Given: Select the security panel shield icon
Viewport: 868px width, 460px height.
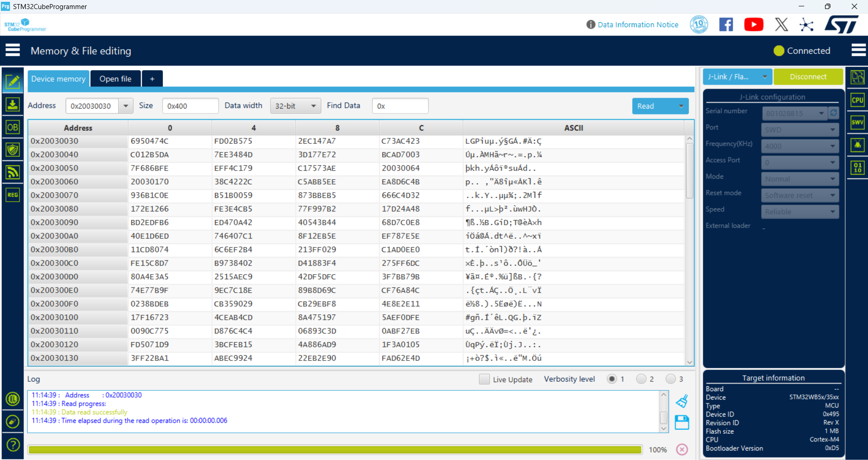Looking at the screenshot, I should (x=13, y=150).
